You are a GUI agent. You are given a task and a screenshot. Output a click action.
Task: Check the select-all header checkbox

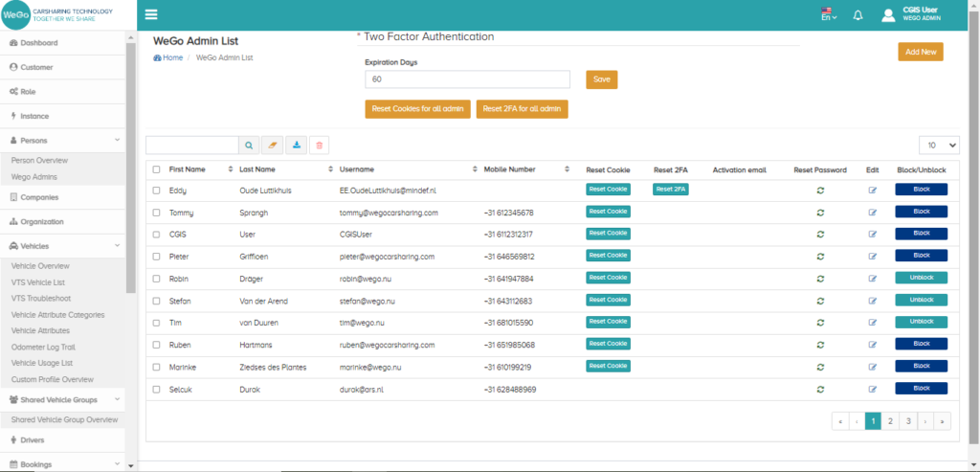pos(157,169)
